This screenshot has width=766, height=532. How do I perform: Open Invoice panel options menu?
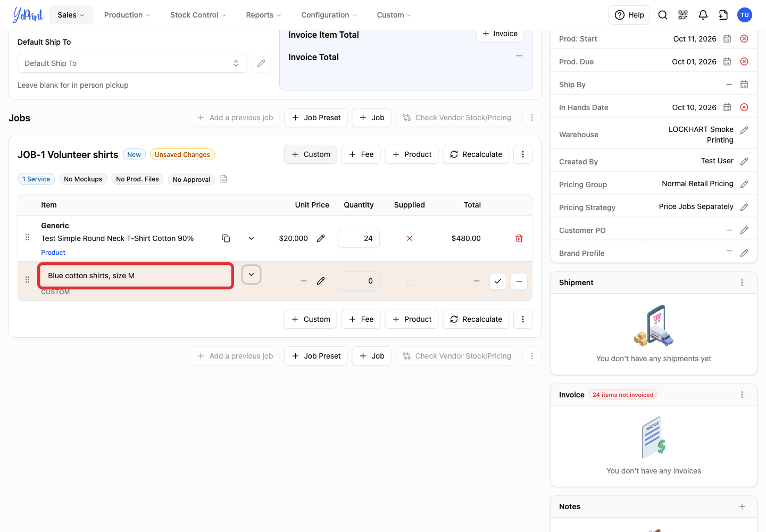coord(742,395)
